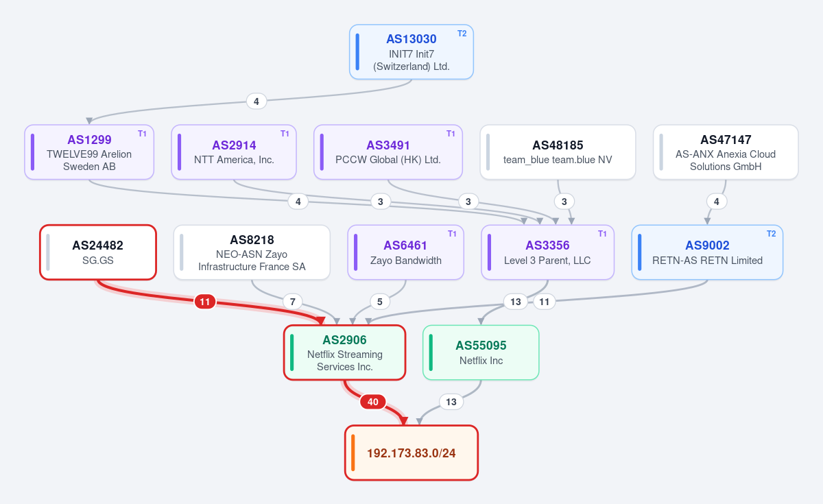Image resolution: width=823 pixels, height=504 pixels.
Task: Click the red edge label 11
Action: pyautogui.click(x=205, y=302)
